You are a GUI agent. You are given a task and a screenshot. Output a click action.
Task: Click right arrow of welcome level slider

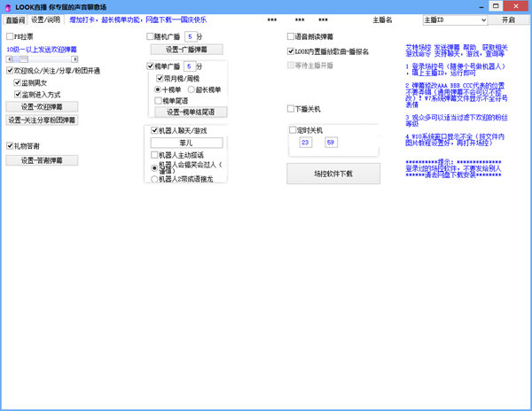click(x=74, y=59)
